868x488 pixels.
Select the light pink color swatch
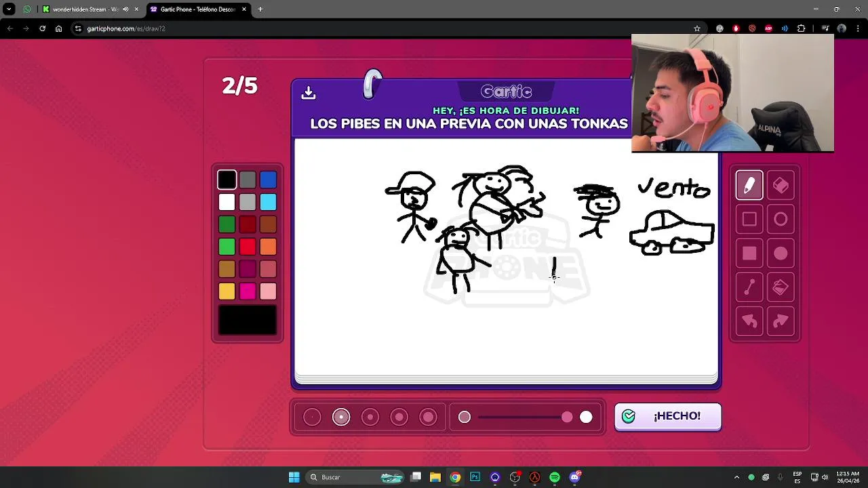pos(268,291)
